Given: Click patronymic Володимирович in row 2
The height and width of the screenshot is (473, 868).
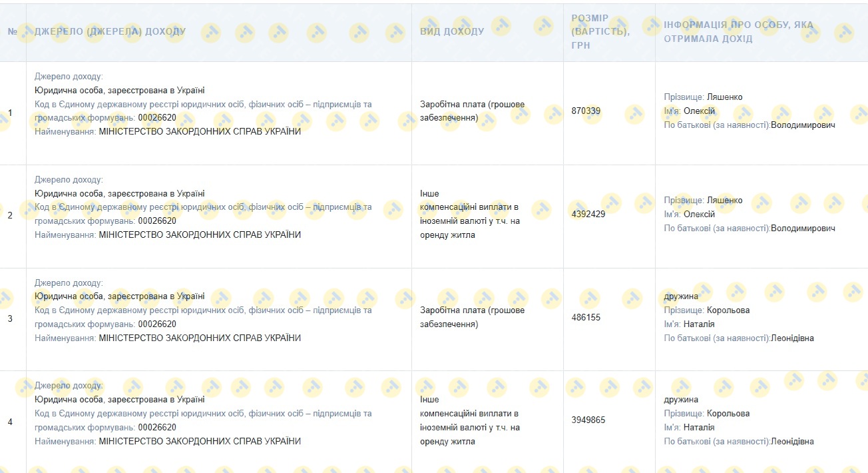Looking at the screenshot, I should (803, 229).
